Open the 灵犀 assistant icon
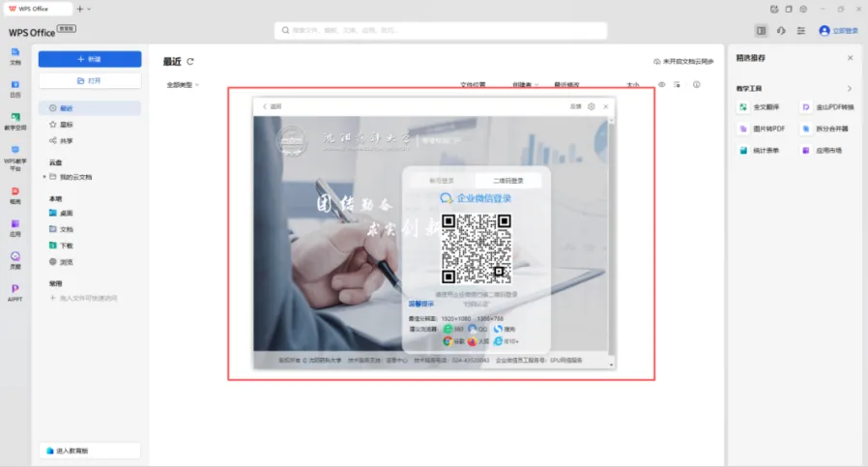This screenshot has width=868, height=467. [14, 260]
